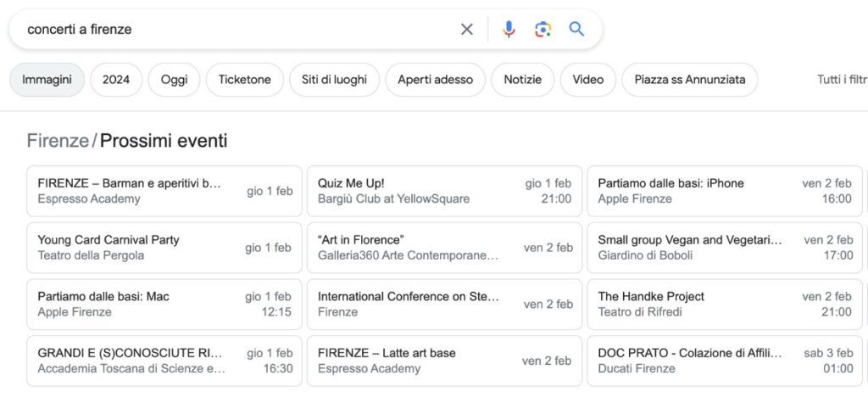The width and height of the screenshot is (868, 403).
Task: Select the Immagini filter chip
Action: (47, 80)
